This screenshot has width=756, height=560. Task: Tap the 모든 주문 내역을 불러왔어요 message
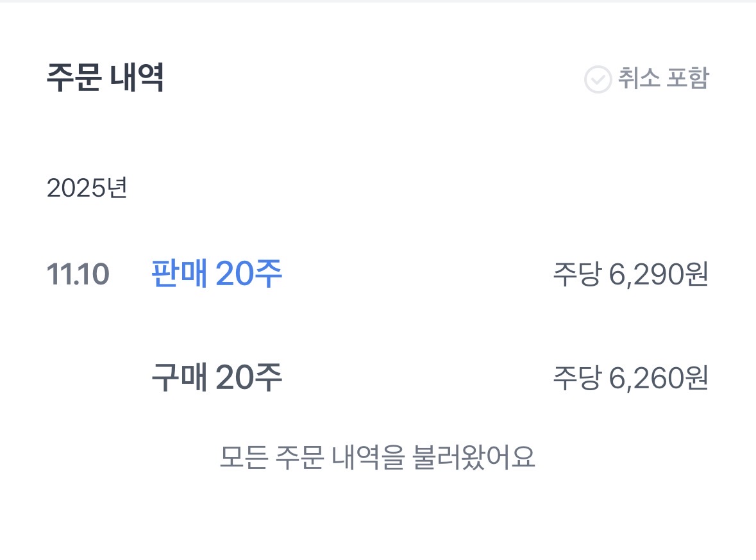(377, 457)
